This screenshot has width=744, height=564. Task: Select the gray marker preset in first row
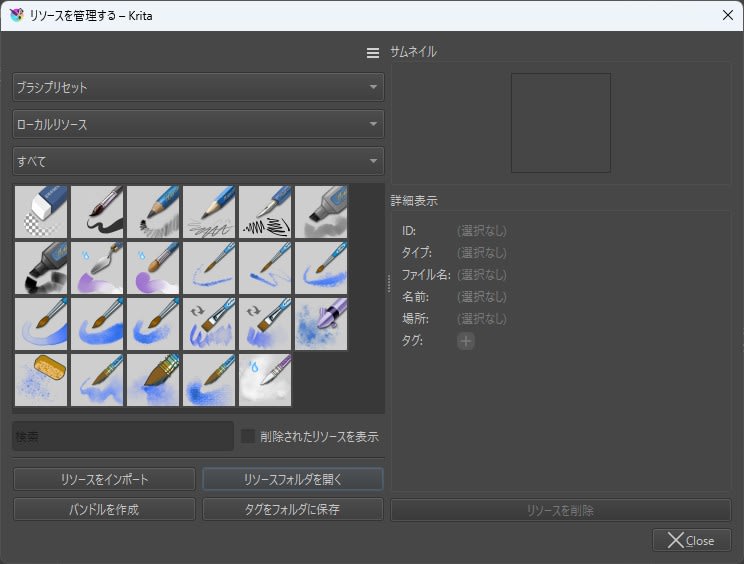(x=321, y=212)
